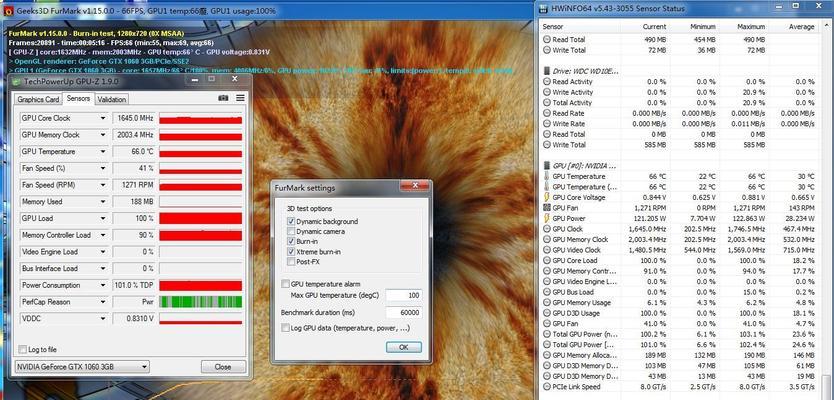Click the Benchmark duration input field
The height and width of the screenshot is (400, 834).
tap(404, 312)
